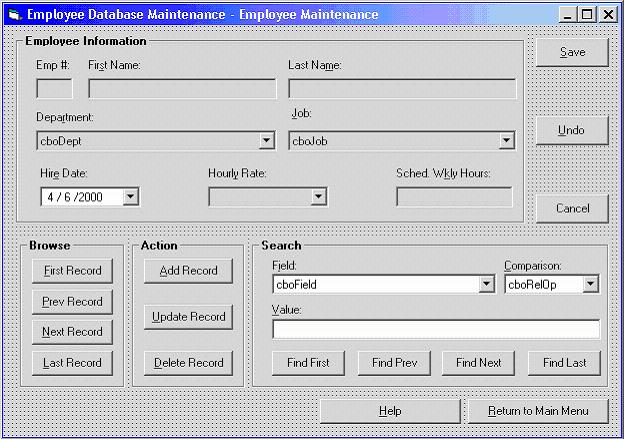
Task: Open the Hire Date calendar dropdown
Action: [x=130, y=197]
